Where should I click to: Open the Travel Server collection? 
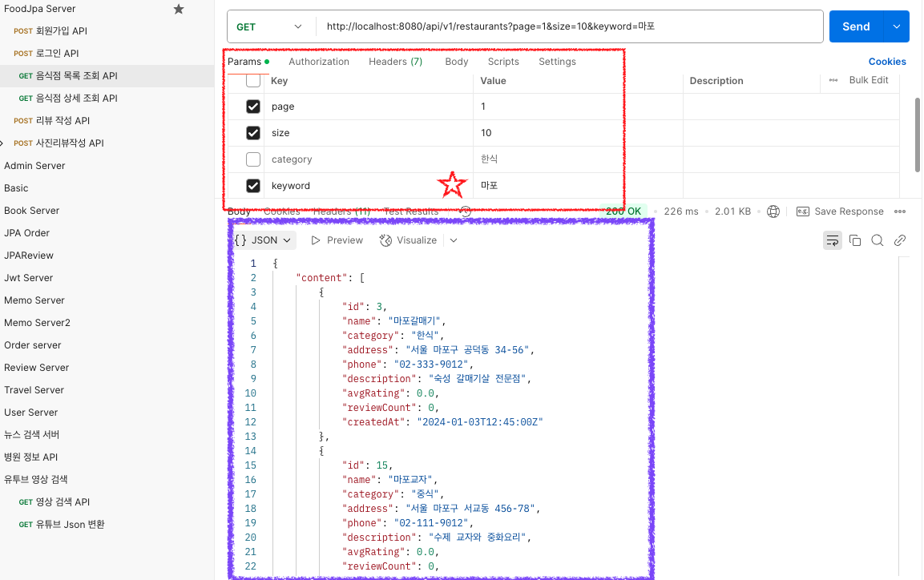tap(34, 390)
